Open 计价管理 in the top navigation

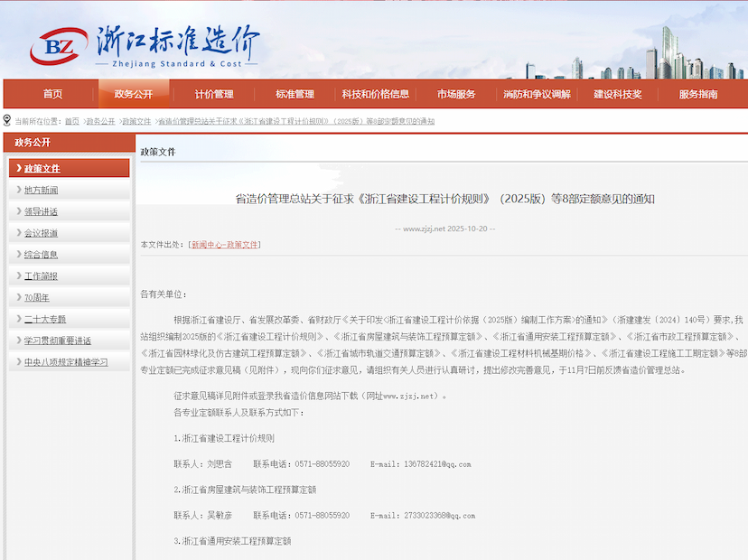214,94
